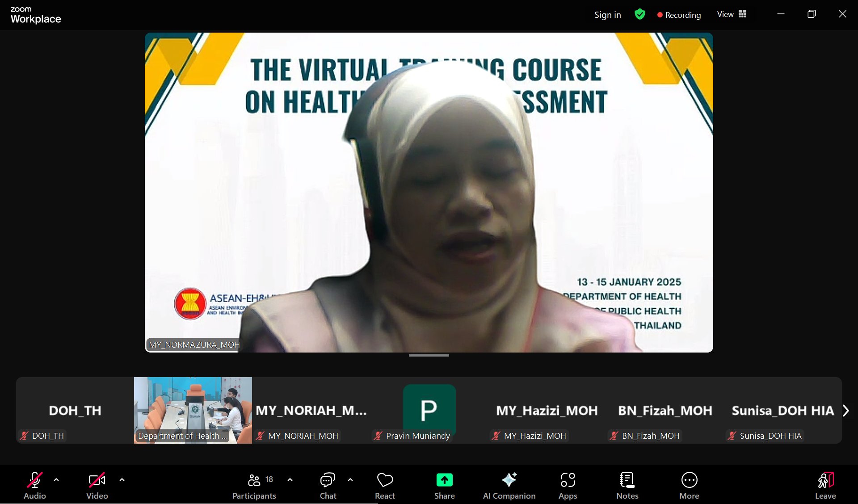Open the Participants list icon
This screenshot has height=504, width=858.
pos(254,480)
